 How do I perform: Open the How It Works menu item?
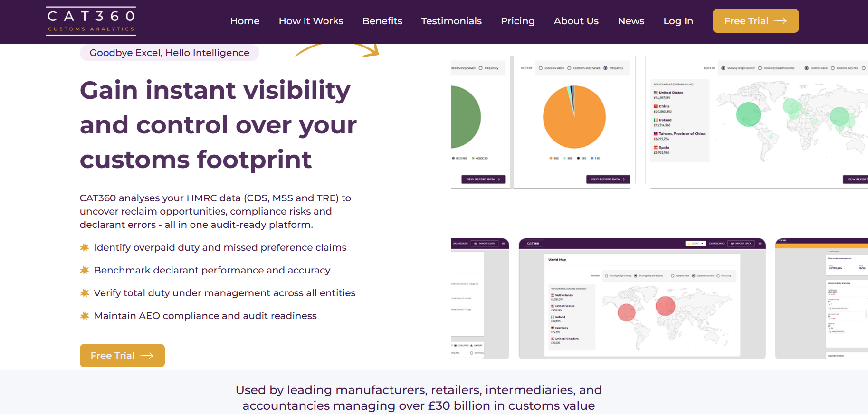(311, 21)
